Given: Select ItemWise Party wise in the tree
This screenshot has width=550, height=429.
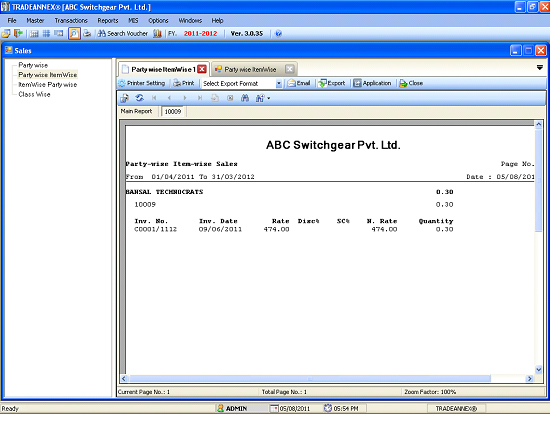Looking at the screenshot, I should click(48, 85).
